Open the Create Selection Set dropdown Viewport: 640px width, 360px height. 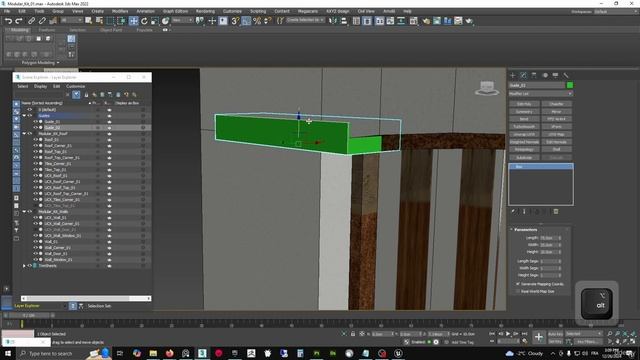[305, 20]
